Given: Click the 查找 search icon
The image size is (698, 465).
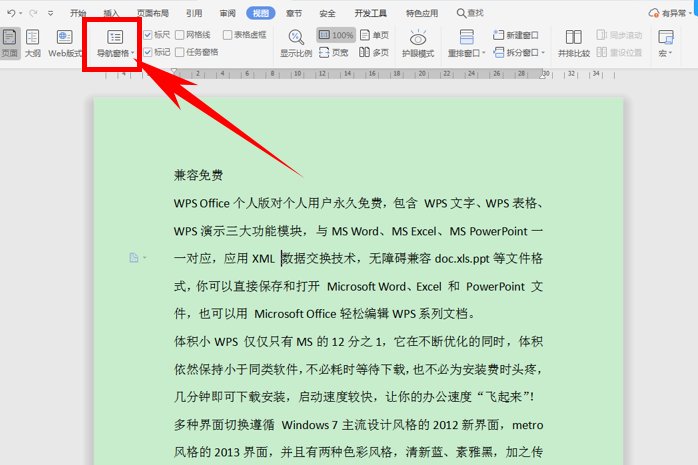Looking at the screenshot, I should point(461,13).
